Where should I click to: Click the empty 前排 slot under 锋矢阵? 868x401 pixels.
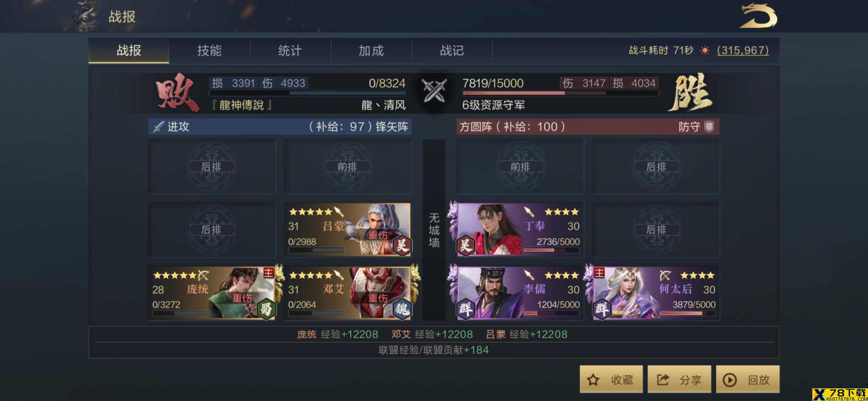pyautogui.click(x=348, y=166)
